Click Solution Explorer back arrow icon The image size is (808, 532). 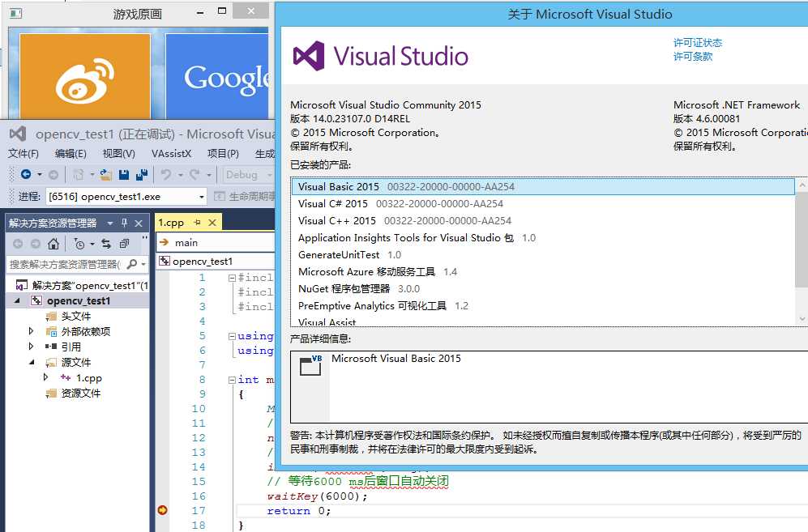18,244
